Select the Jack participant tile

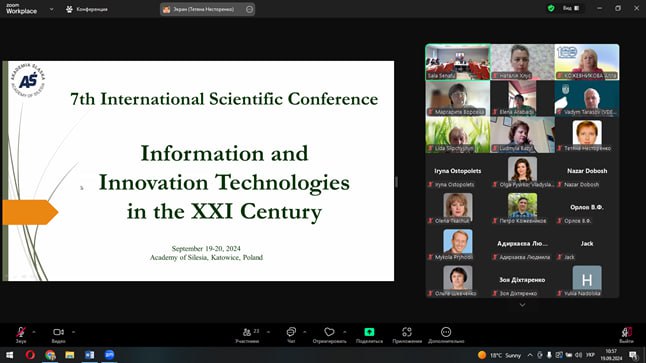587,244
